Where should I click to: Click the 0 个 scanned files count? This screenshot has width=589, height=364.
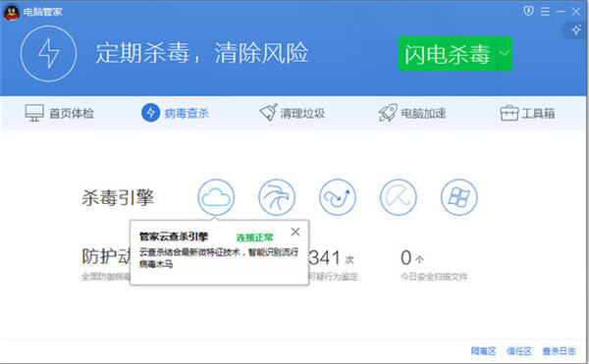tap(412, 258)
